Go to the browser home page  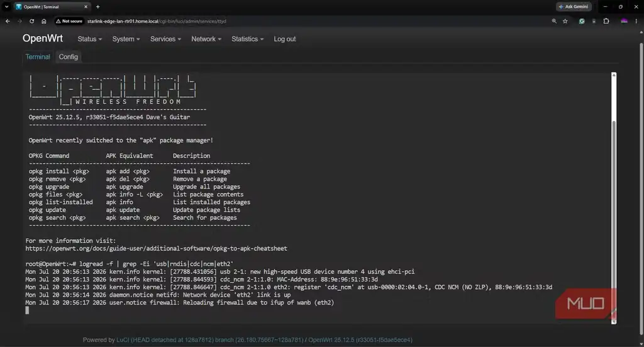[44, 21]
